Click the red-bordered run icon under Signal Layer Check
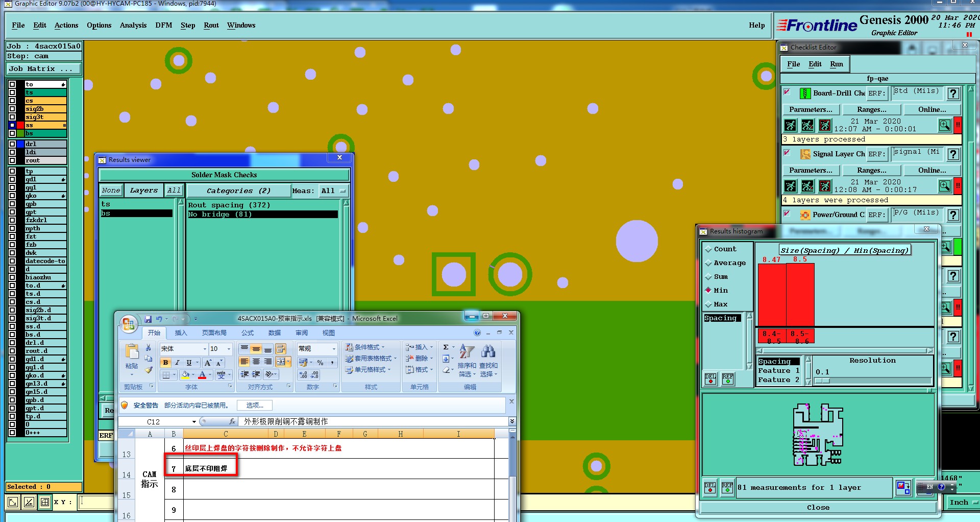980x522 pixels. pyautogui.click(x=825, y=186)
